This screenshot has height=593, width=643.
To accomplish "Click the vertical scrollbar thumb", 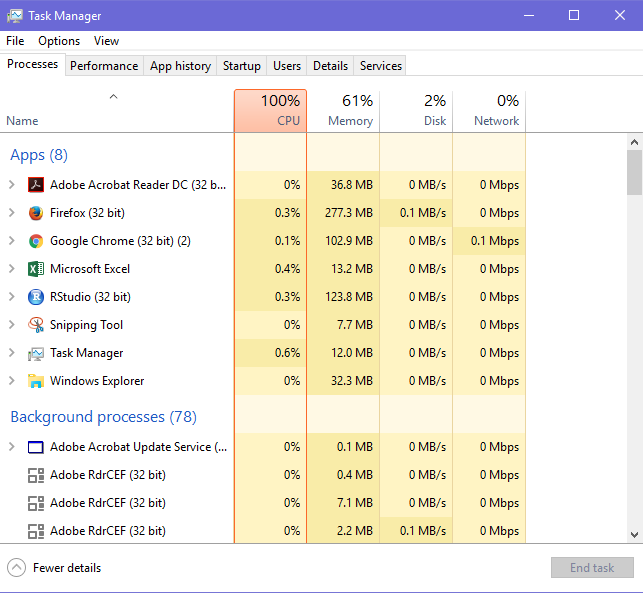I will coord(634,174).
